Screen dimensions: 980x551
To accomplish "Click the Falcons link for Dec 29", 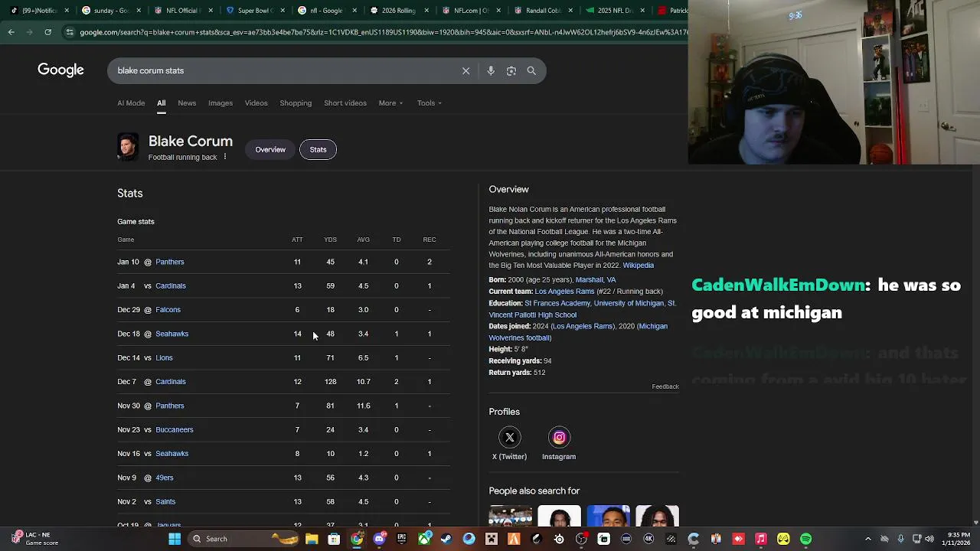I will click(168, 310).
